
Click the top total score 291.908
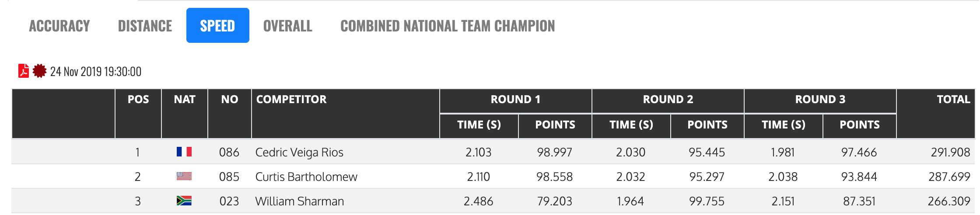click(x=950, y=152)
